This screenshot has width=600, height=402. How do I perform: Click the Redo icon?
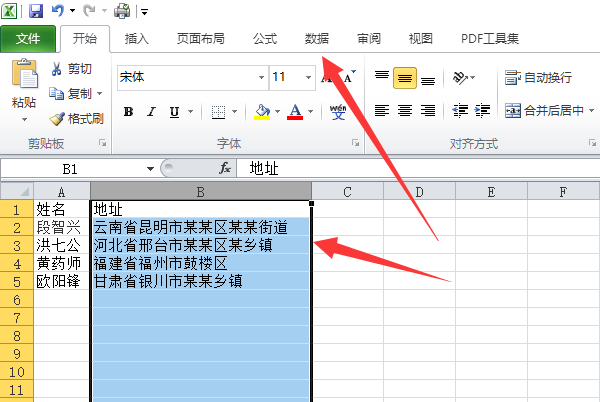(90, 11)
